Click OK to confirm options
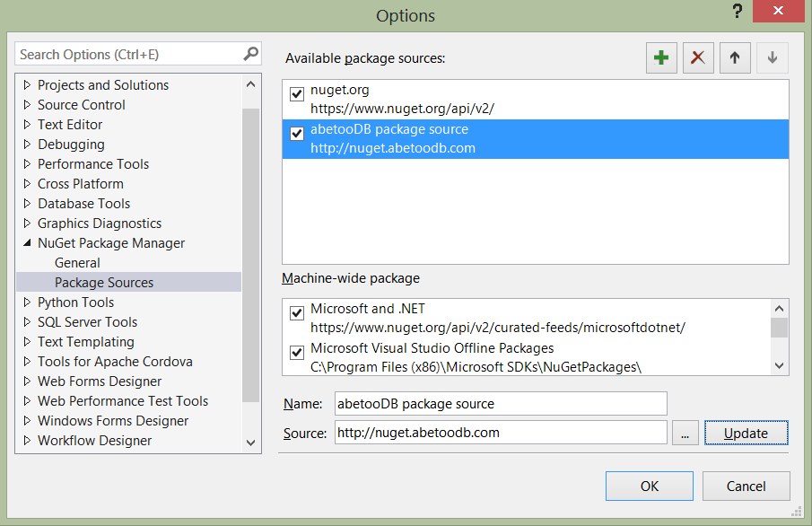The image size is (812, 526). pyautogui.click(x=650, y=486)
